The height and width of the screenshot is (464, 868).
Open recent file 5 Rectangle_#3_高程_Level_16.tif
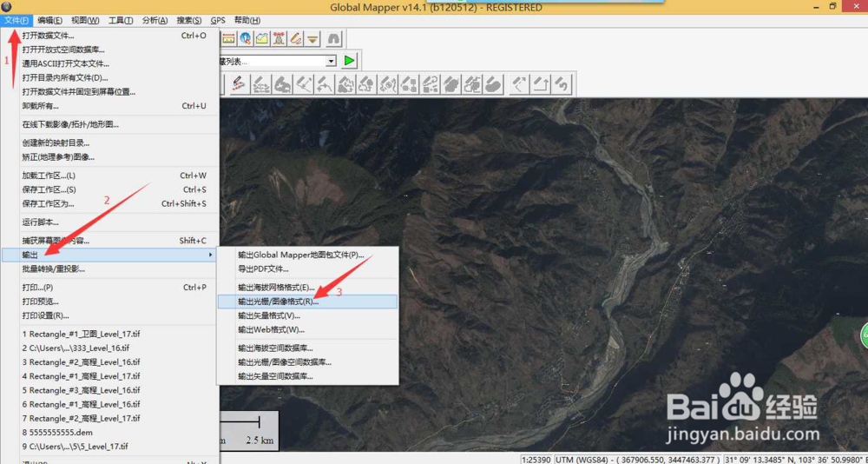point(109,390)
